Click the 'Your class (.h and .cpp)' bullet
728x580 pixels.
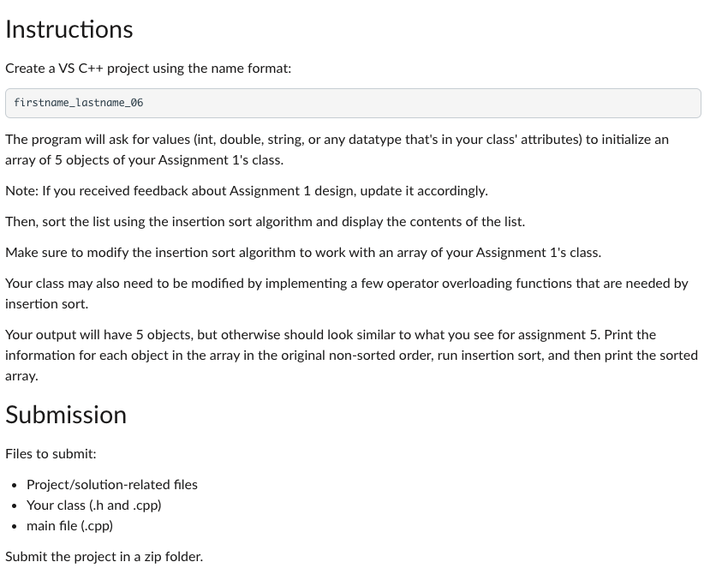[94, 505]
